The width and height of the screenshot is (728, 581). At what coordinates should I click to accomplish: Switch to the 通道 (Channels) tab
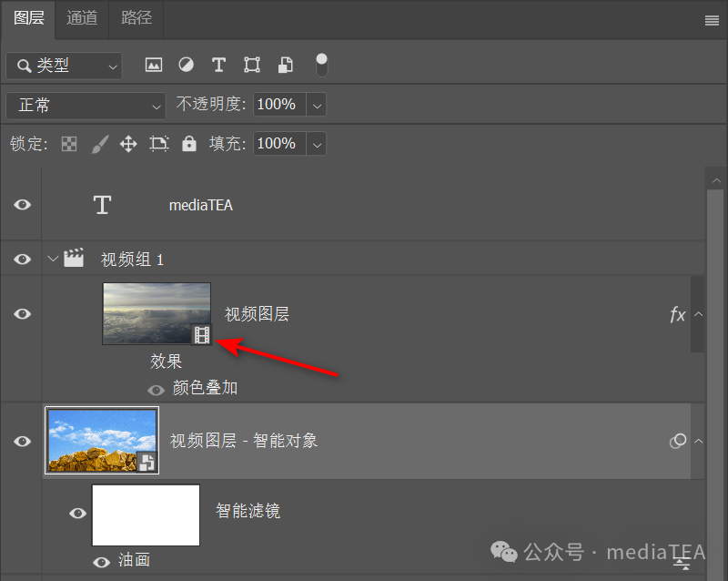click(82, 18)
